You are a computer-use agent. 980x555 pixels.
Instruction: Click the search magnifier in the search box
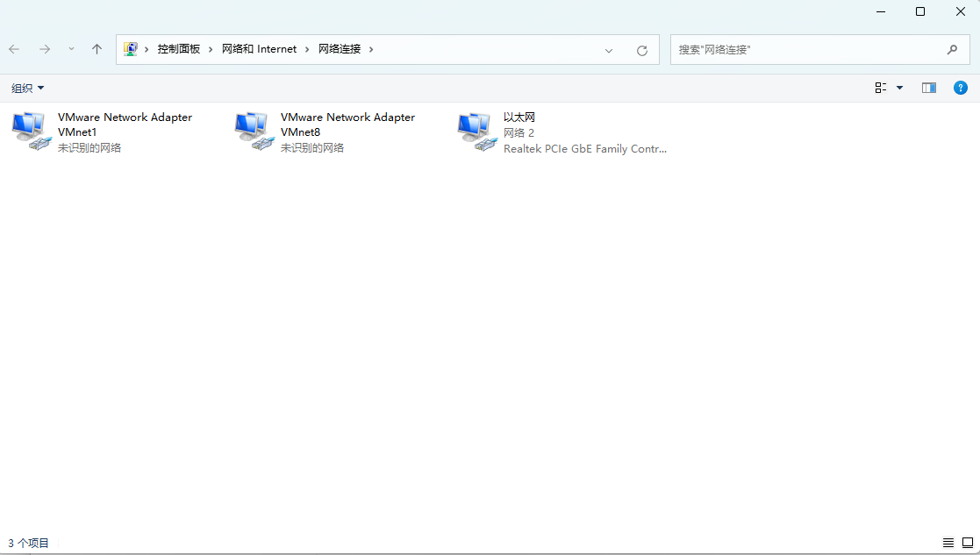pos(953,49)
